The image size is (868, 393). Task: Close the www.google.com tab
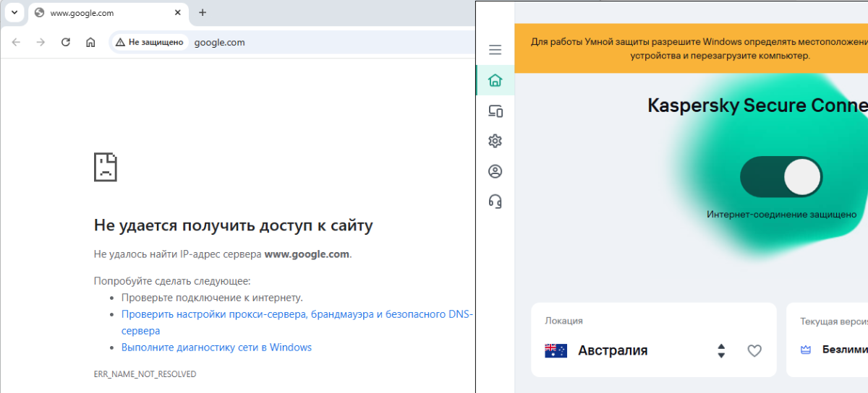pos(177,13)
